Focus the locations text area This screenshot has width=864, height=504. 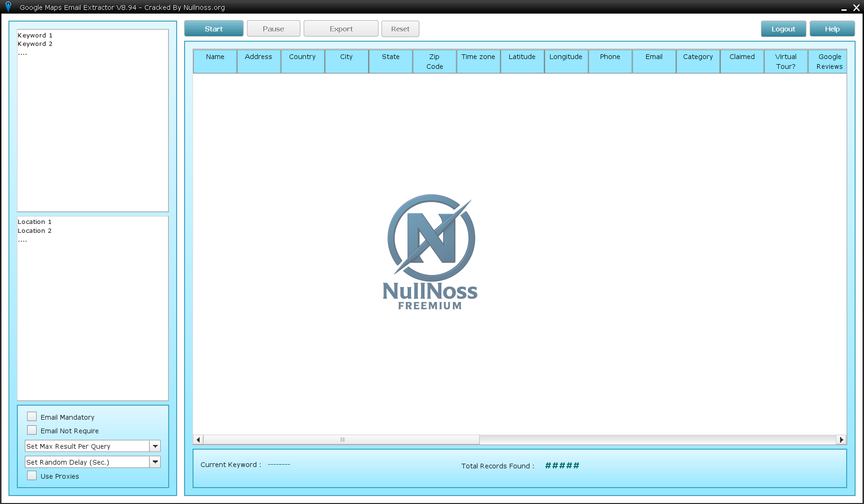[x=93, y=308]
